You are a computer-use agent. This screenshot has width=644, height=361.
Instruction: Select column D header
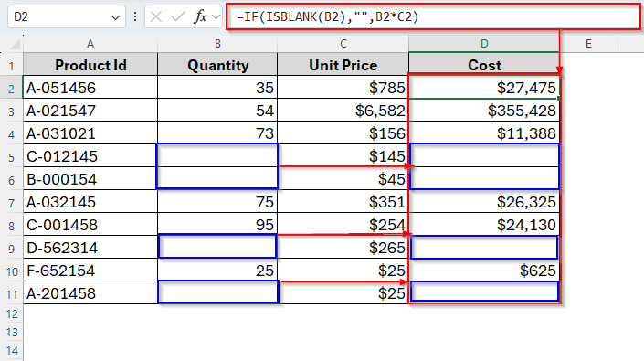point(484,44)
